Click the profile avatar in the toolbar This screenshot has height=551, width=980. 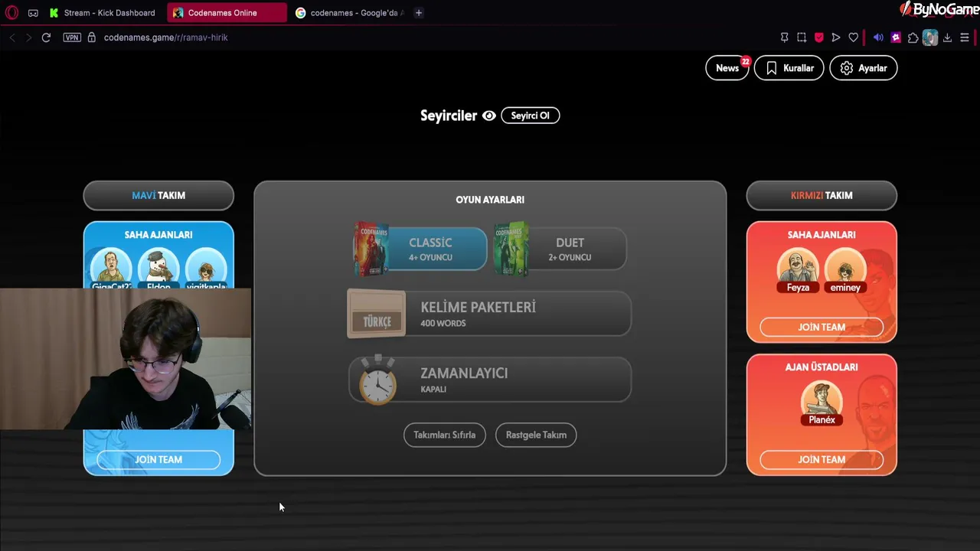930,37
